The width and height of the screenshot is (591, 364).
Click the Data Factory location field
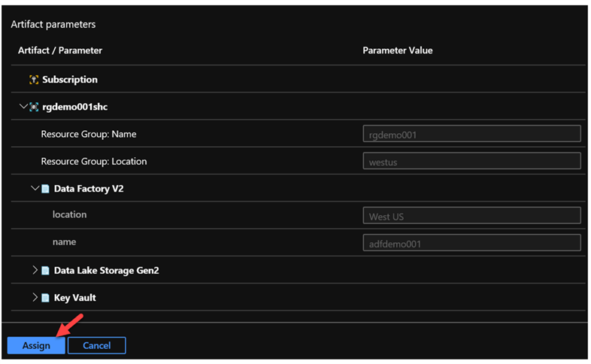coord(471,216)
